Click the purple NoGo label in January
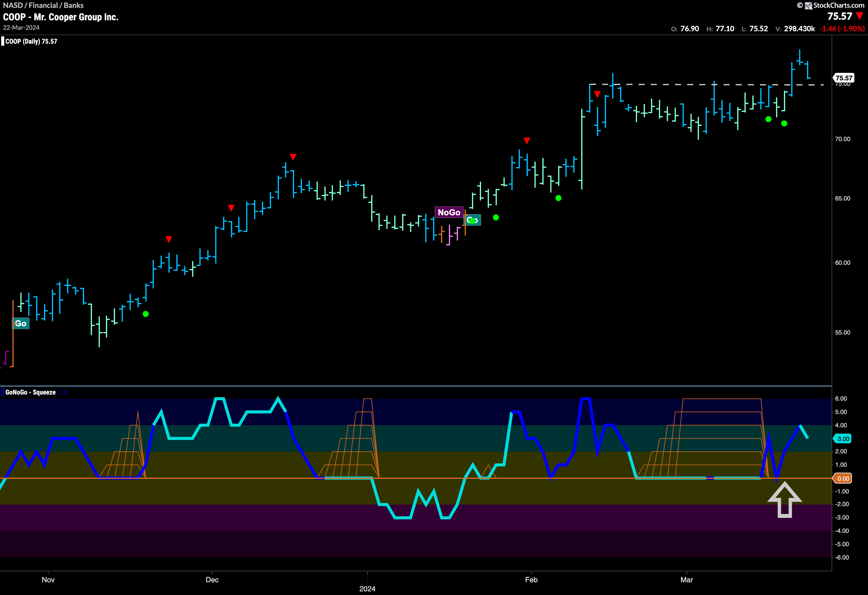This screenshot has width=868, height=595. click(x=449, y=212)
